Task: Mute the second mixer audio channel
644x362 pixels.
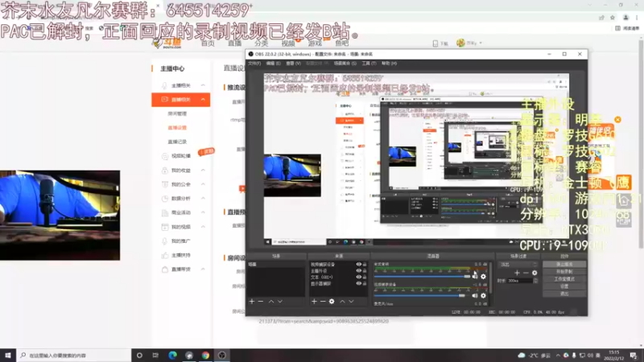Action: click(x=475, y=295)
